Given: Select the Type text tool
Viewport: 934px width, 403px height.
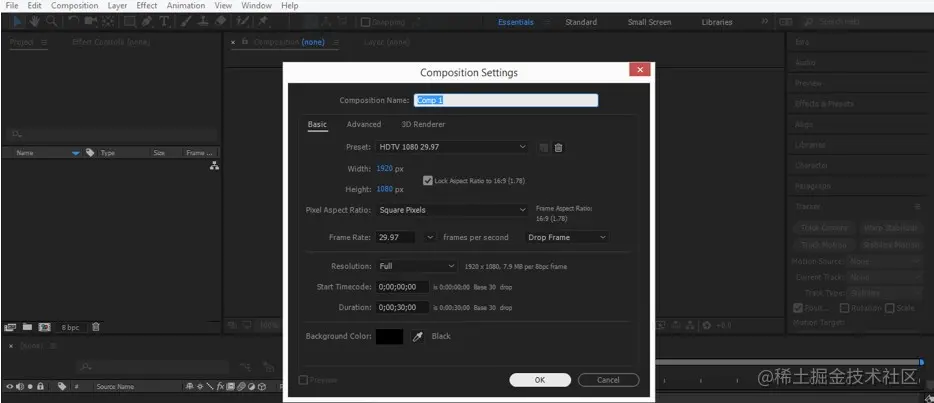Looking at the screenshot, I should [164, 21].
